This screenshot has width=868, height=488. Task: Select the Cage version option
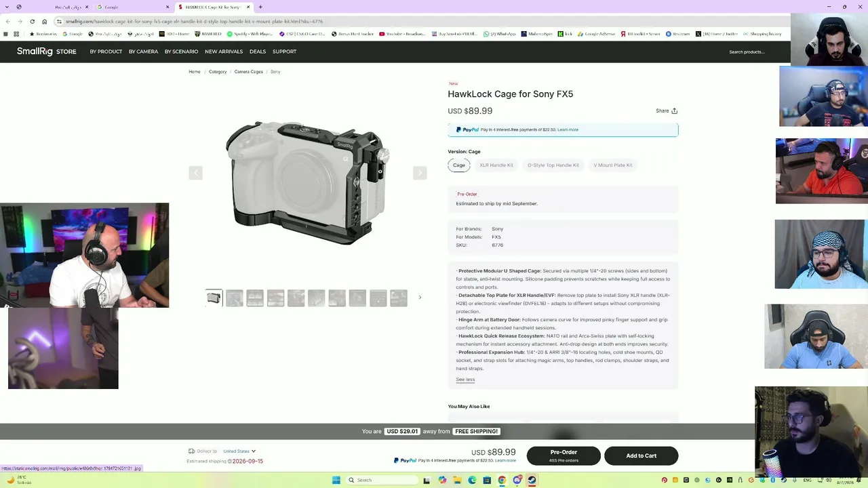[459, 165]
